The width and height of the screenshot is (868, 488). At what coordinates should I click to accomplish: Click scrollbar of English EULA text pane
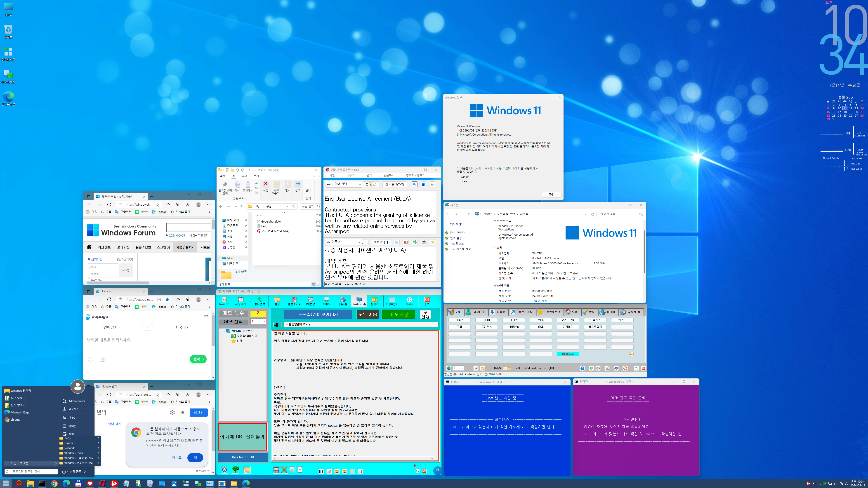pyautogui.click(x=438, y=212)
